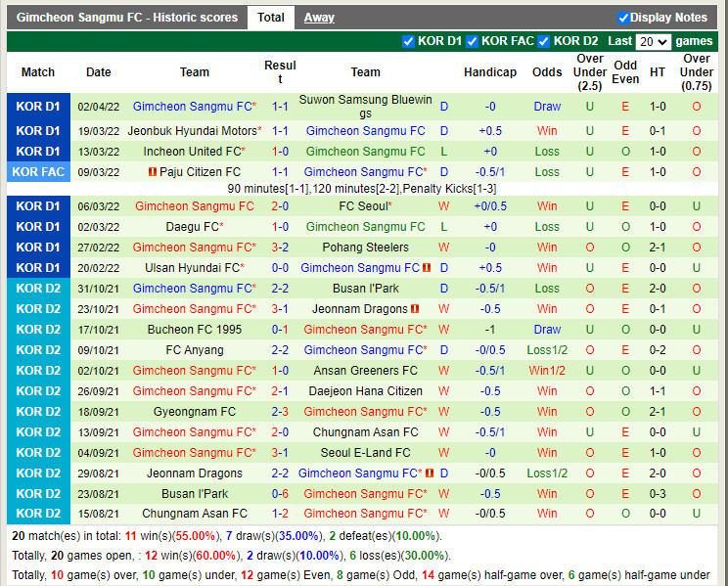Viewport: 728px width, 586px height.
Task: Click the Odds column header
Action: [x=547, y=72]
